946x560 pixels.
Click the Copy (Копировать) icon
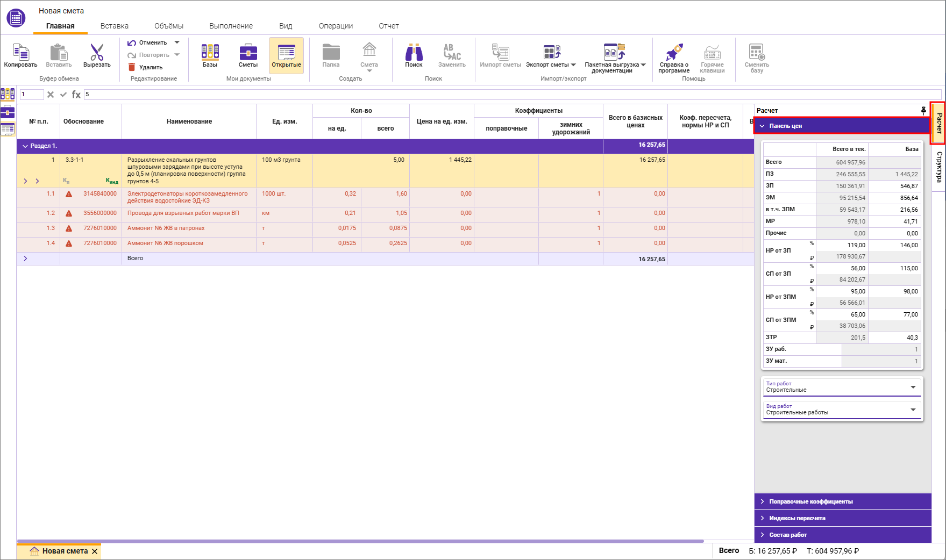pyautogui.click(x=20, y=53)
